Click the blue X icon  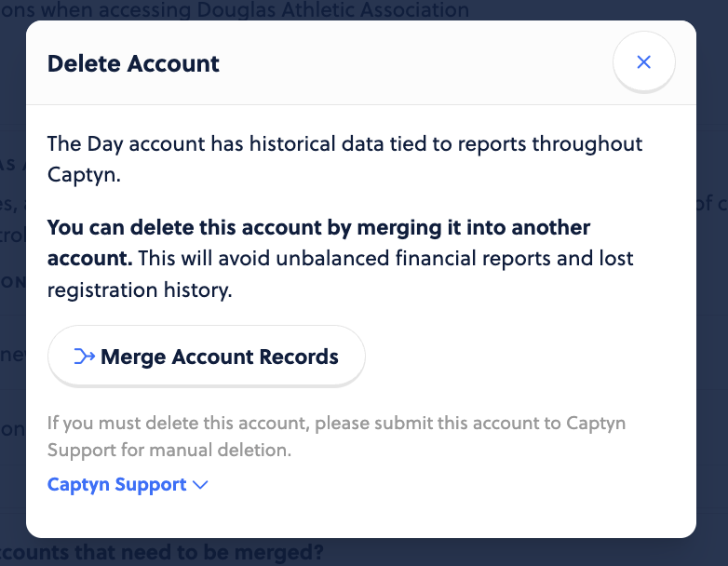coord(643,61)
